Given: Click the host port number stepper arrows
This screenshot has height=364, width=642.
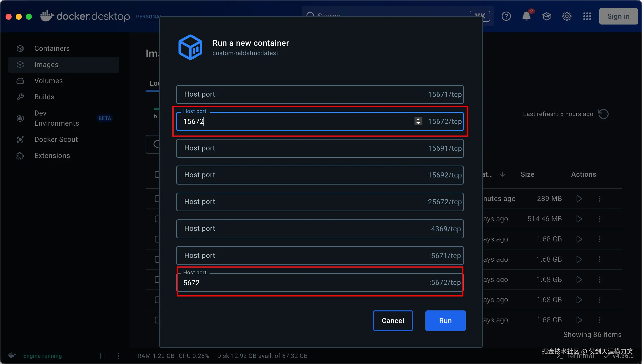Looking at the screenshot, I should [x=418, y=122].
